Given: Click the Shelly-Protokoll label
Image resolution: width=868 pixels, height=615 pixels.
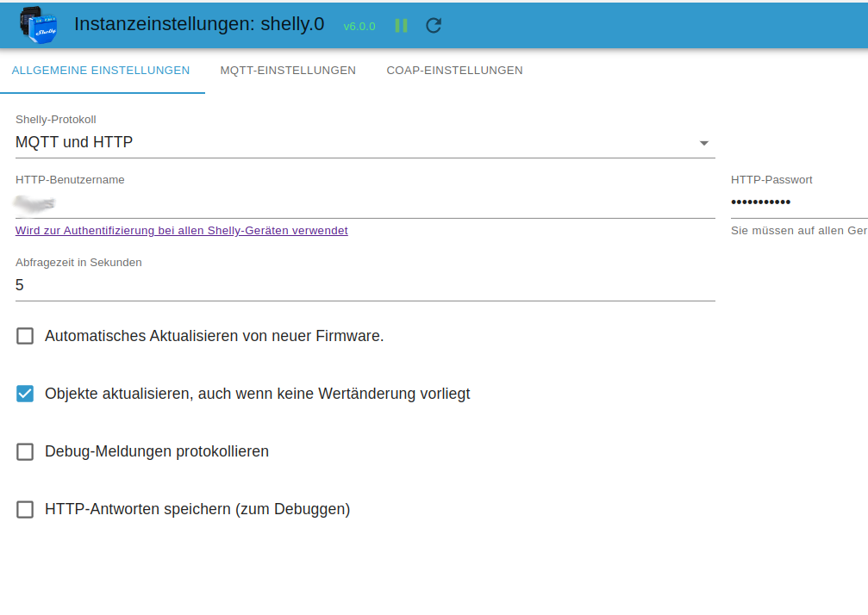Looking at the screenshot, I should [x=55, y=120].
